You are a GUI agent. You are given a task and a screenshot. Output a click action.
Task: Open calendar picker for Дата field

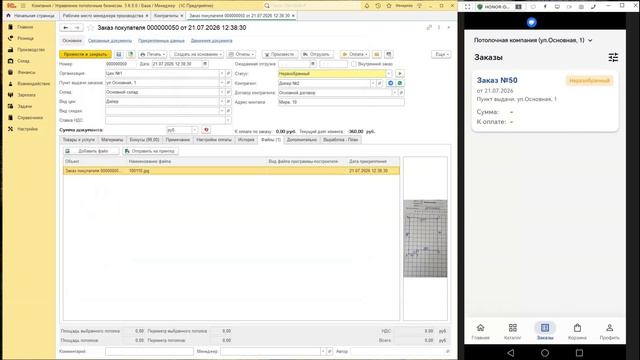tap(205, 64)
